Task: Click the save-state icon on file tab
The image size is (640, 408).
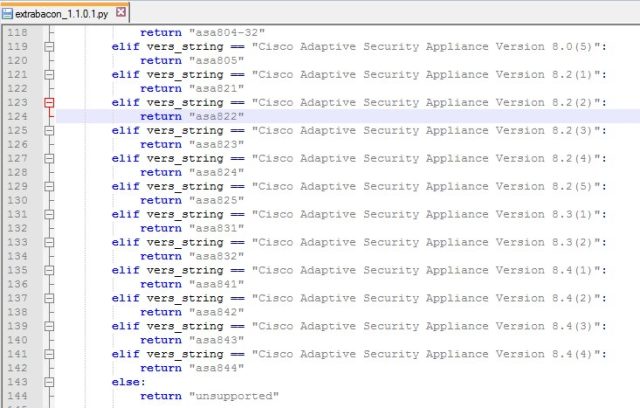Action: (x=7, y=13)
